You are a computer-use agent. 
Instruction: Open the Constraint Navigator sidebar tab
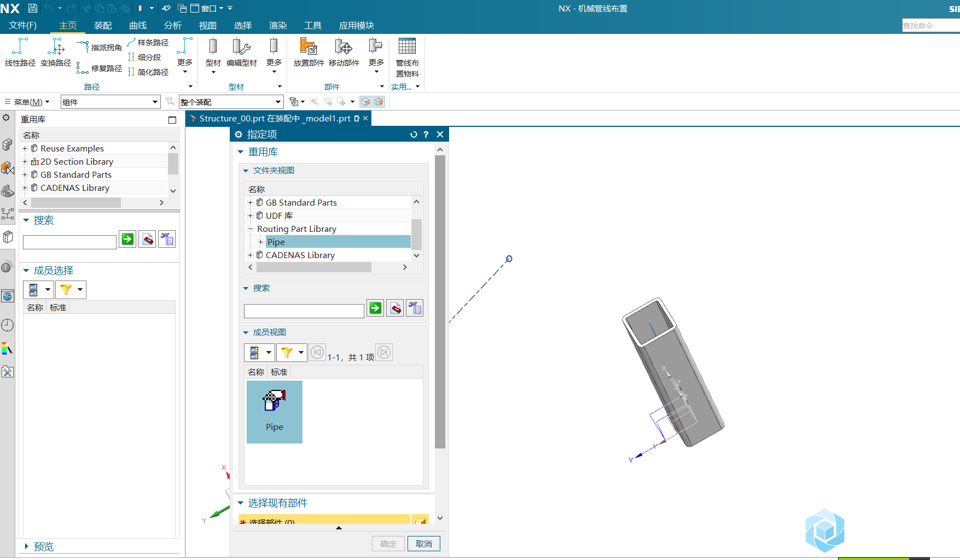point(8,167)
